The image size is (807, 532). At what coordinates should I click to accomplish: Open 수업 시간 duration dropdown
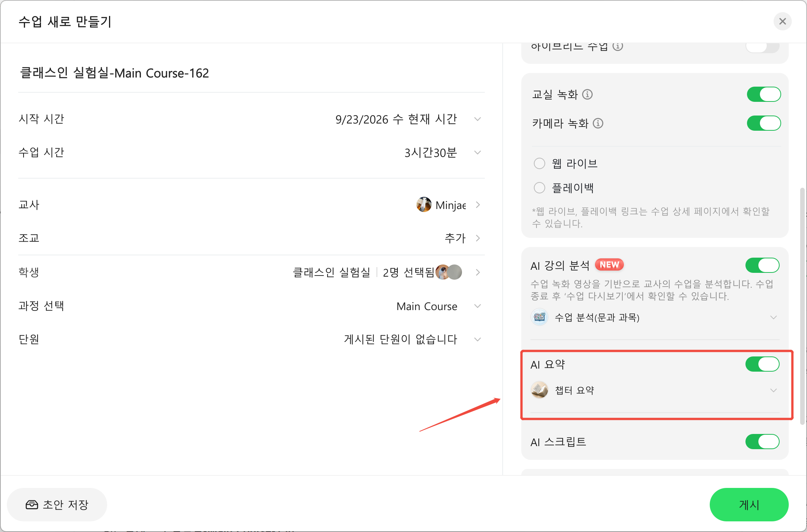click(x=478, y=152)
